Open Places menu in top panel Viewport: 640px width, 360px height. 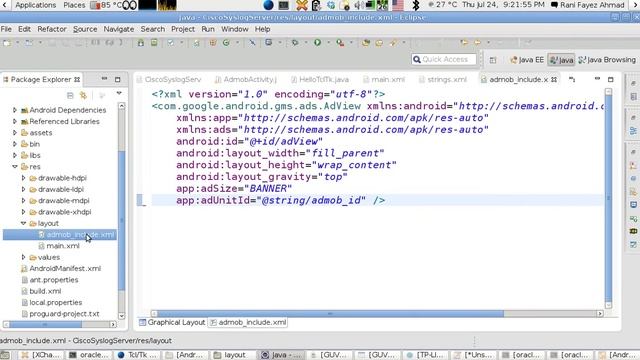pos(74,5)
